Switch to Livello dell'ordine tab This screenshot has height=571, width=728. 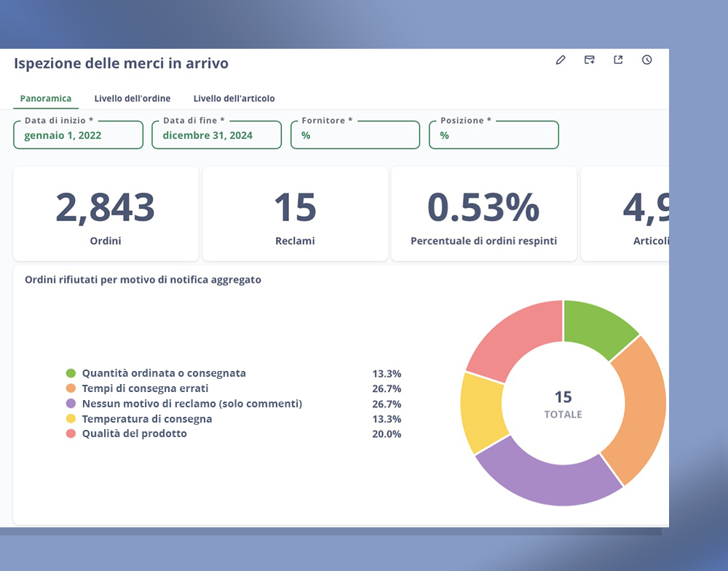click(x=132, y=98)
